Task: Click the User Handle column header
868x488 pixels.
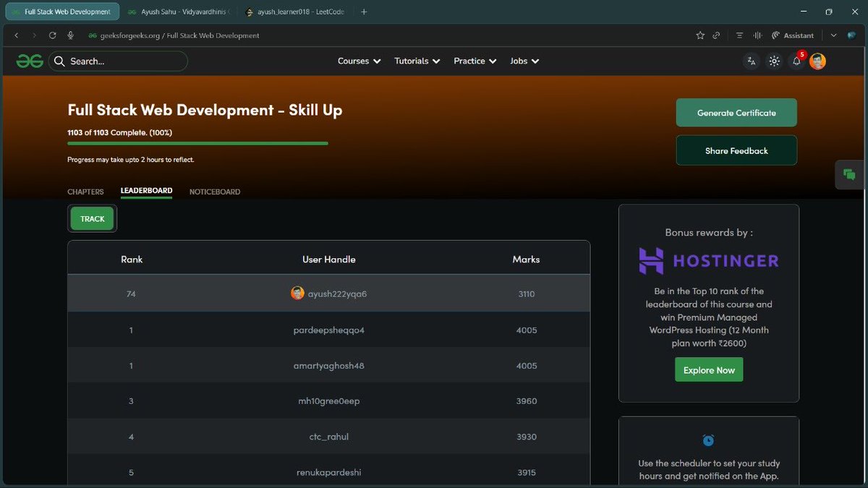Action: click(329, 259)
